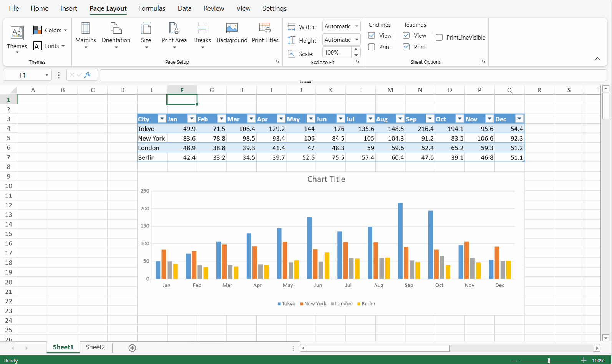The image size is (612, 364).
Task: Toggle the PrintLineVisible checkbox
Action: coord(439,38)
